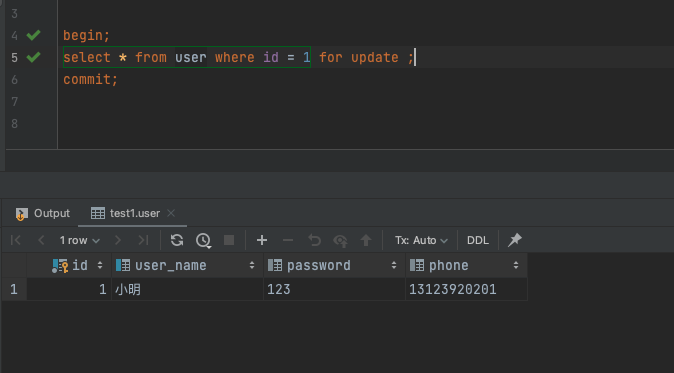674x373 pixels.
Task: Go to last page of results
Action: (x=143, y=240)
